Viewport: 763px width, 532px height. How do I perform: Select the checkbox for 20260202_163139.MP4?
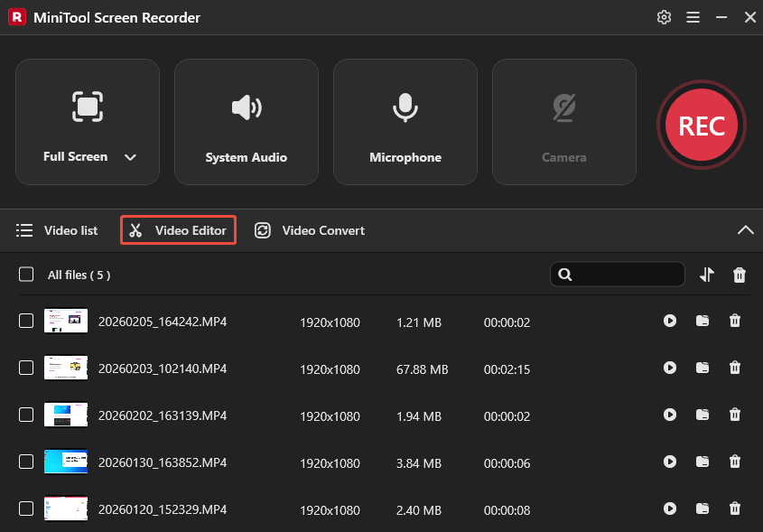(26, 415)
